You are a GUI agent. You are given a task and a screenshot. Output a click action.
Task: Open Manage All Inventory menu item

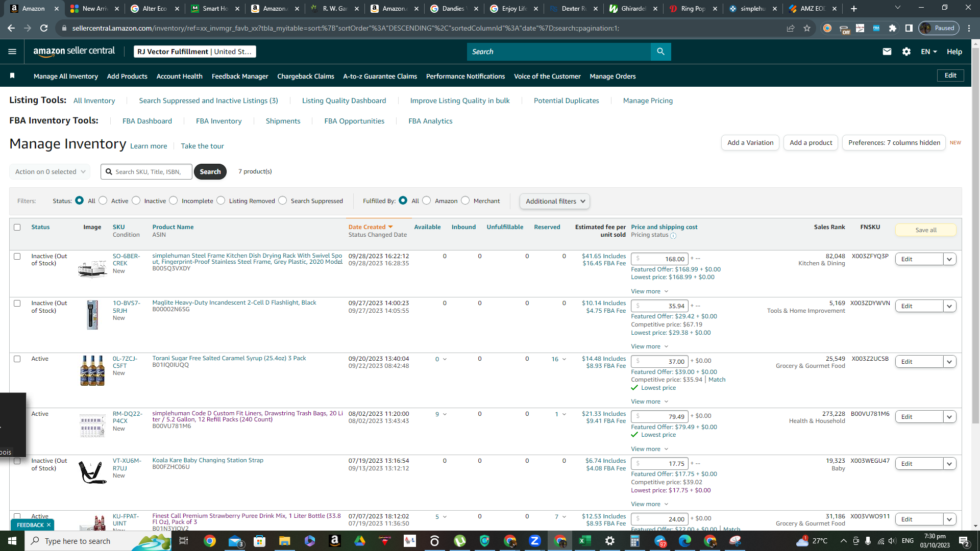tap(66, 76)
